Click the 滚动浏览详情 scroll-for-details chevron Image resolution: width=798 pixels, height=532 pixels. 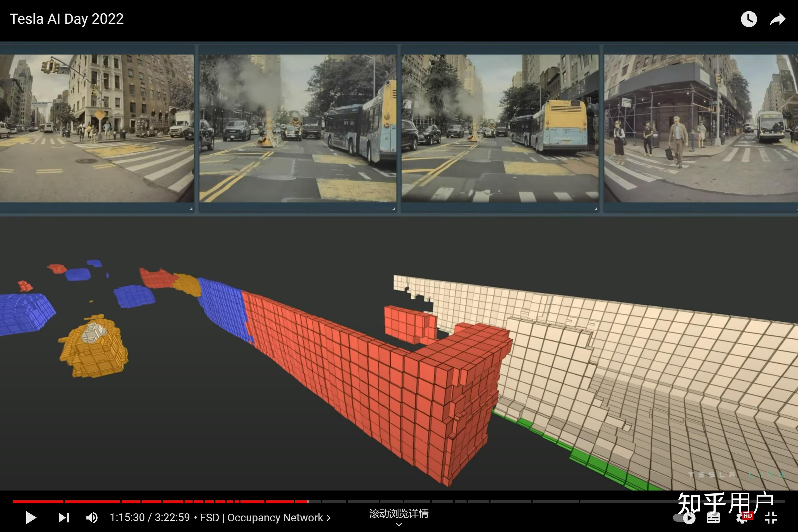coord(399,524)
